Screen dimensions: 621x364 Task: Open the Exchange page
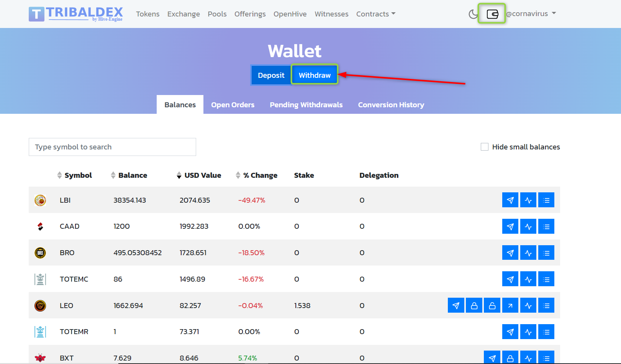pyautogui.click(x=184, y=14)
